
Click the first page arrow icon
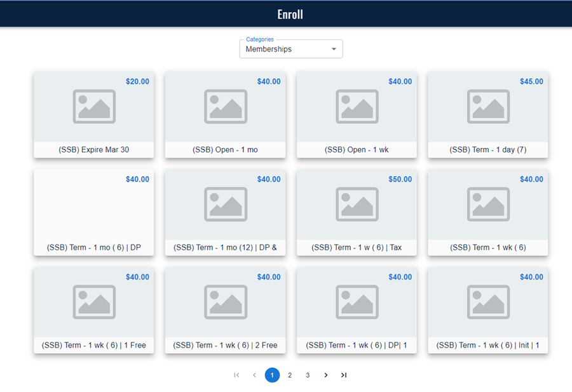(x=236, y=375)
